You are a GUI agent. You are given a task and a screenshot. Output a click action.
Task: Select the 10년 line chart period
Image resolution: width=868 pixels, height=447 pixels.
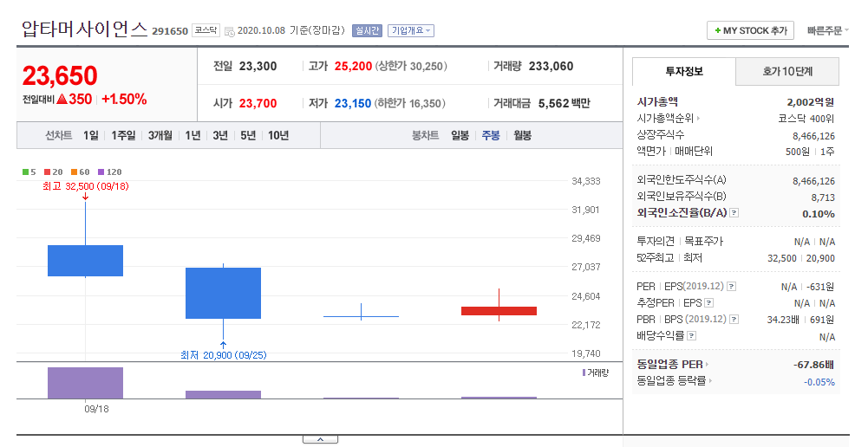(278, 135)
